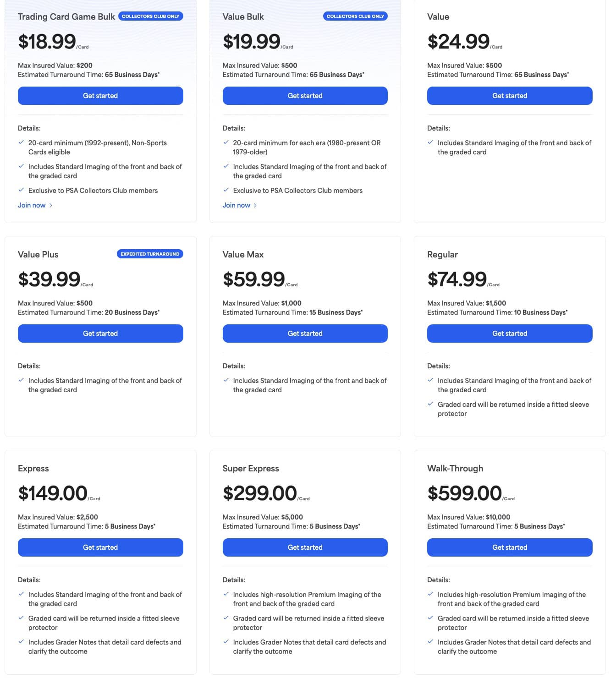Expand the Join now chevron on Trading Card Game Bulk
Screen dimensions: 616x678
[x=51, y=205]
